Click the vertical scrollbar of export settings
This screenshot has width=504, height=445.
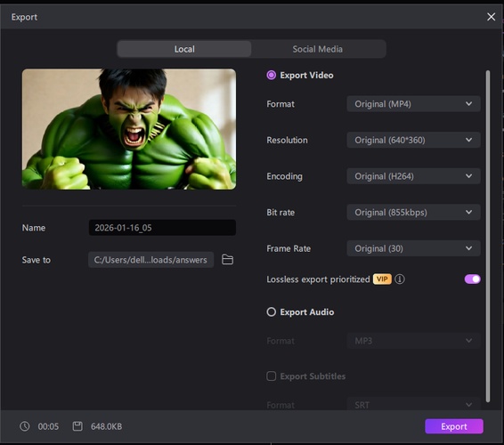tap(488, 236)
